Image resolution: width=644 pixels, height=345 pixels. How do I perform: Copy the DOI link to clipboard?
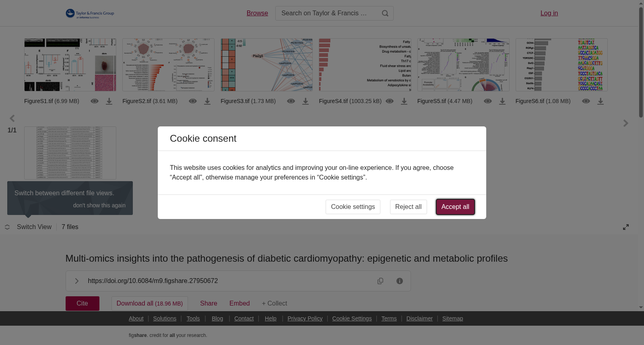tap(380, 281)
